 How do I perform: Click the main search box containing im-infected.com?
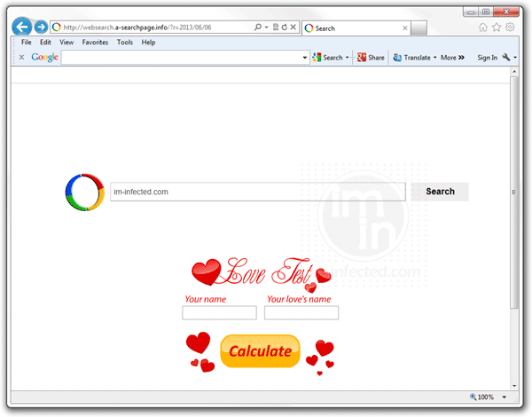(x=258, y=192)
